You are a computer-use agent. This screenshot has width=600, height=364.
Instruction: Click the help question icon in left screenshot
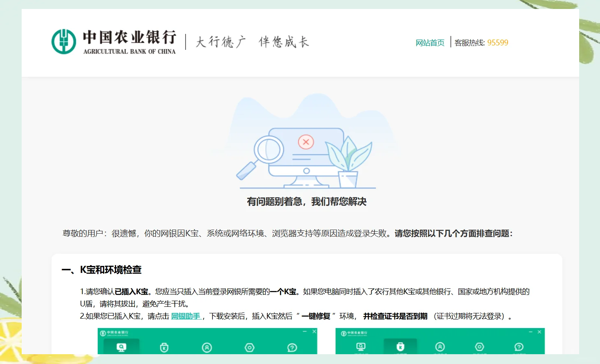click(292, 347)
